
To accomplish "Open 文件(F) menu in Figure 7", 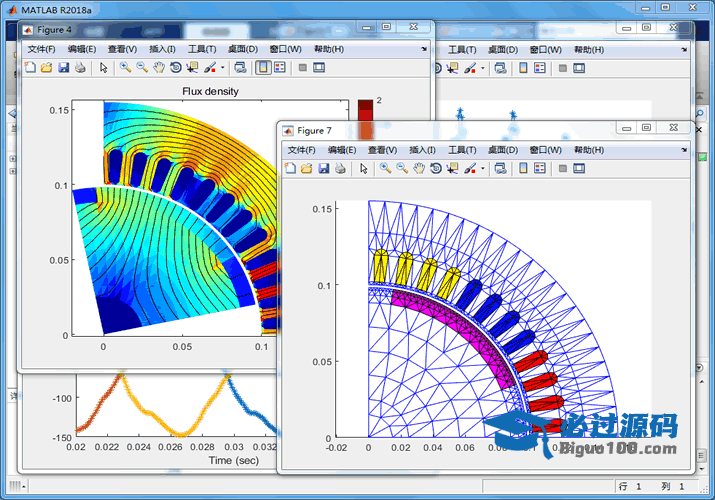I will [302, 149].
